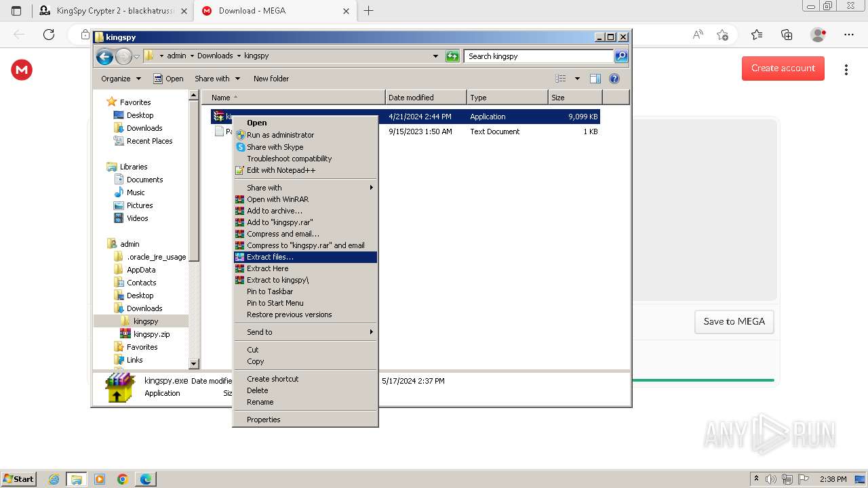Click the search magnifier in kingspy window
Viewport: 868px width, 488px height.
click(x=621, y=56)
